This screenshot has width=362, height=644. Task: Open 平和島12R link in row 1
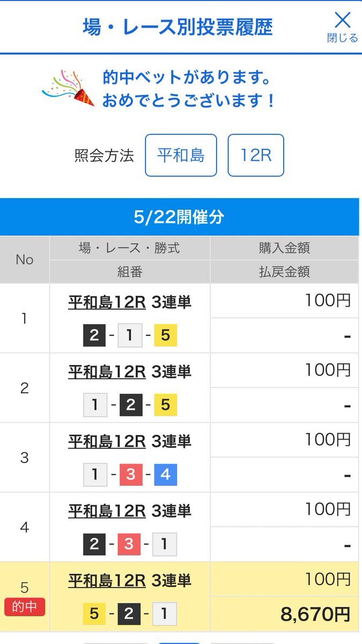pos(107,303)
